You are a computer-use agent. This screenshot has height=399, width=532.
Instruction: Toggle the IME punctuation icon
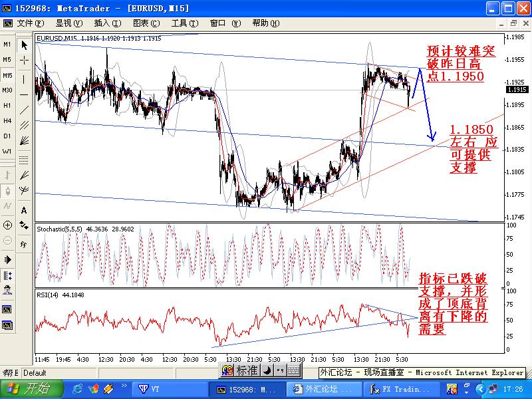280,370
